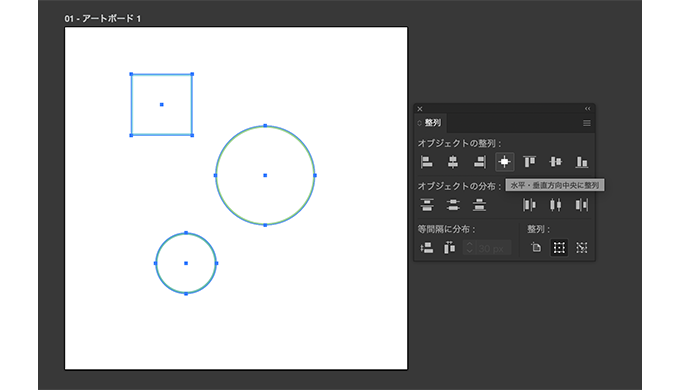Click the artboard label 01 - アートボード 1
The width and height of the screenshot is (680, 390).
(x=103, y=19)
